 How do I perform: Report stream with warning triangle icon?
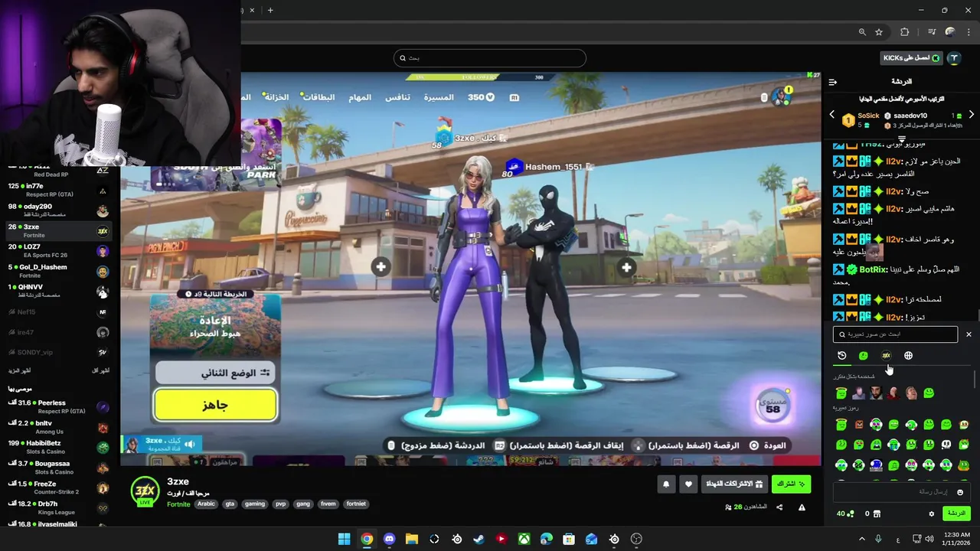tap(802, 507)
